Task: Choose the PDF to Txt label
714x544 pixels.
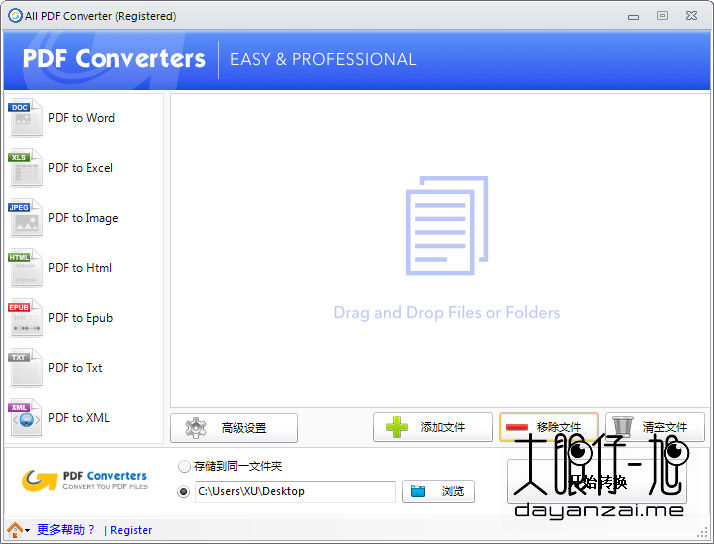Action: [75, 368]
